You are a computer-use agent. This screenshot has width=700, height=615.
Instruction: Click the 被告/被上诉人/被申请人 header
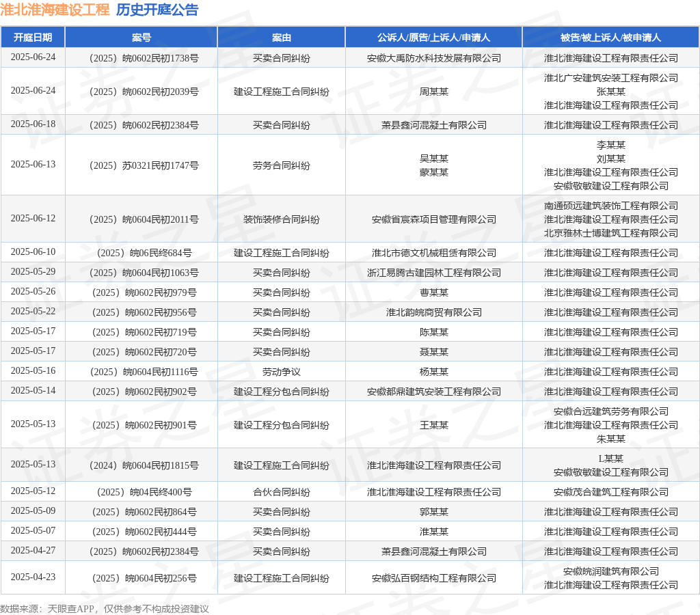(x=610, y=38)
